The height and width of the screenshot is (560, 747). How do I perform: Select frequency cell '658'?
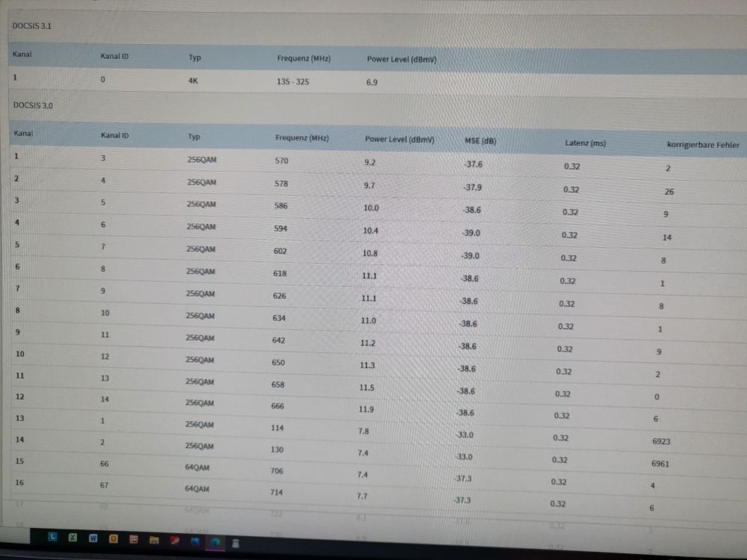[277, 384]
